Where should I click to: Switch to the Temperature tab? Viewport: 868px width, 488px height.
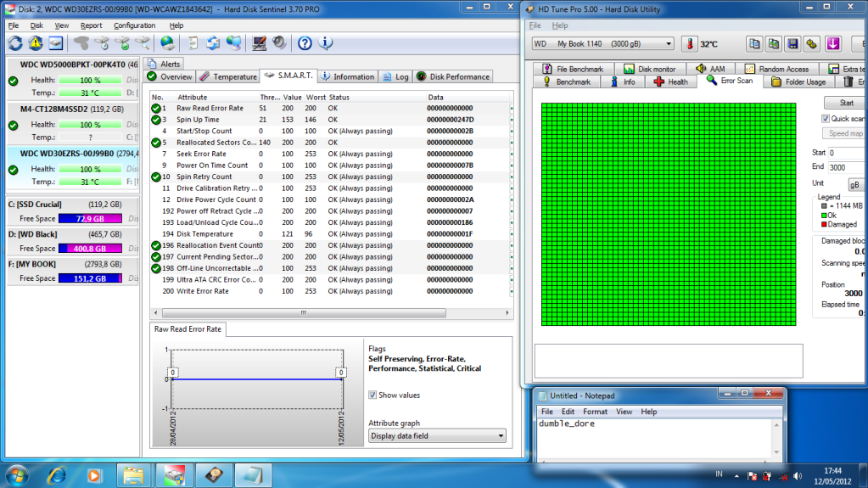point(228,76)
